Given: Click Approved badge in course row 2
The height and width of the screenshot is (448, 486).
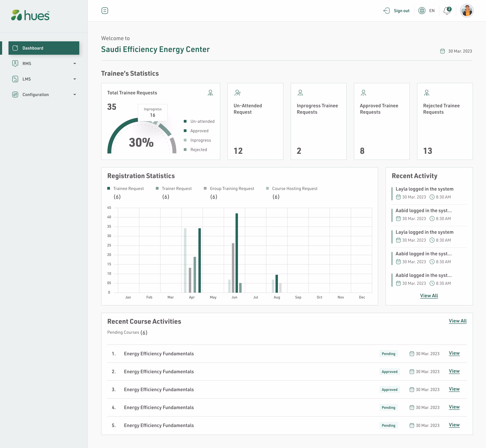Looking at the screenshot, I should pos(390,372).
